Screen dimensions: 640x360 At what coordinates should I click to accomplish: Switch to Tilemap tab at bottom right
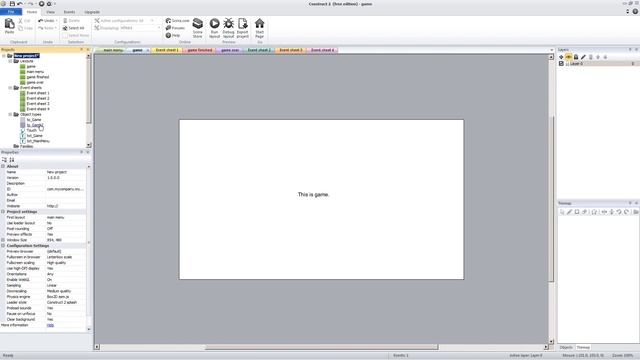[583, 347]
